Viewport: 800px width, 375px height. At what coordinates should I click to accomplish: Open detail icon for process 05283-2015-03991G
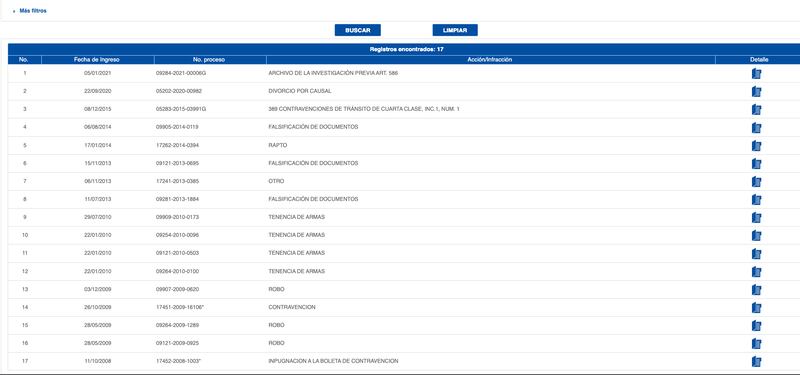point(756,109)
